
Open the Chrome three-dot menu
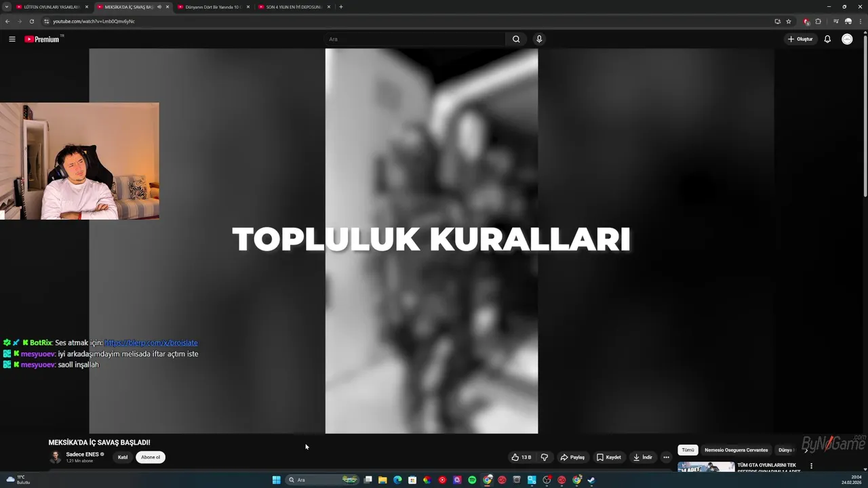tap(861, 21)
